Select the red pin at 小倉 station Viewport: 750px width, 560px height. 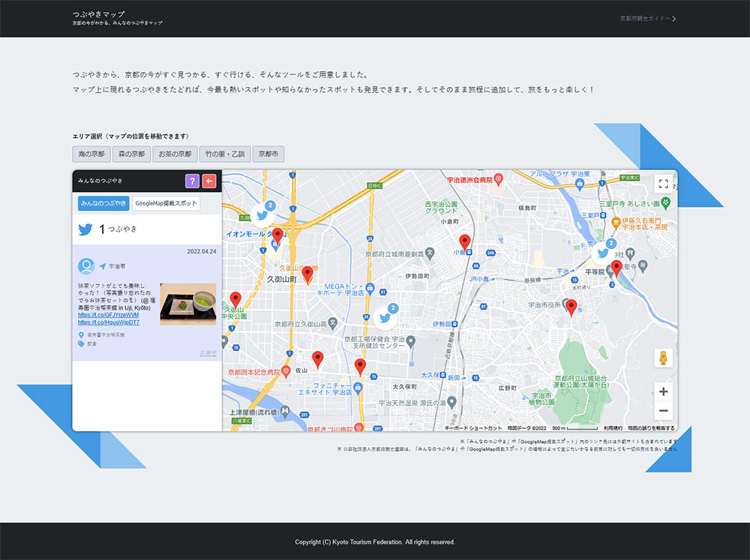[x=464, y=243]
